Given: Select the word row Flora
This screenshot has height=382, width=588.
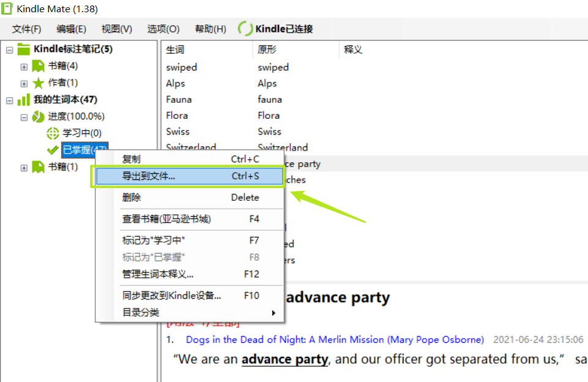Looking at the screenshot, I should pyautogui.click(x=374, y=116).
